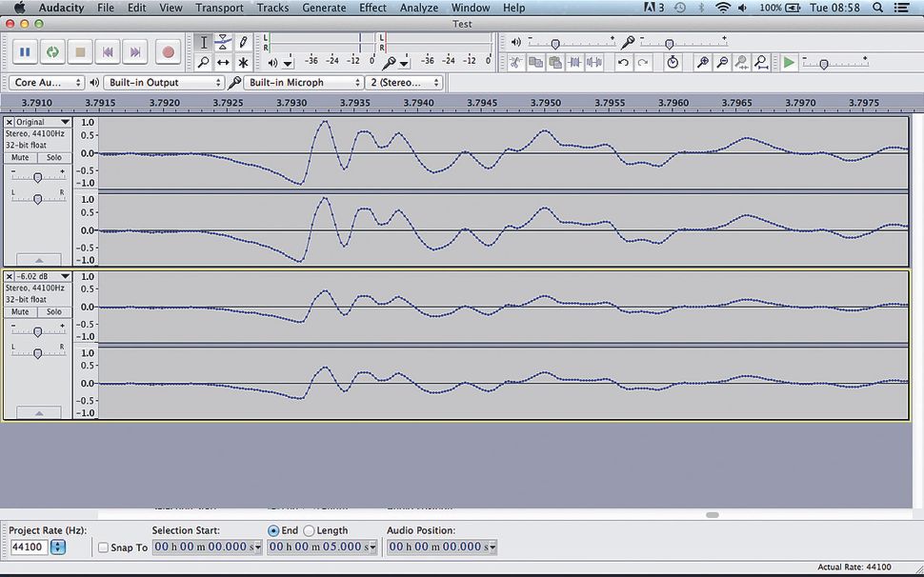Pick the Draw tool pencil
Screen dimensions: 924x577
tap(242, 42)
